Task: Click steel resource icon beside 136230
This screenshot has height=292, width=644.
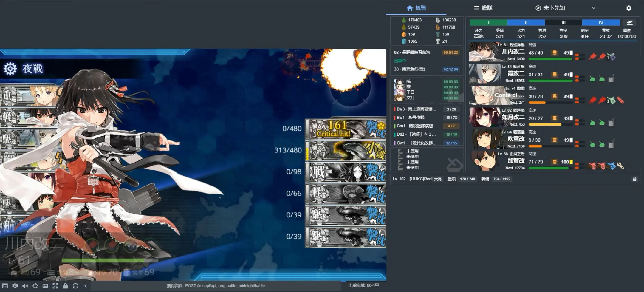Action: click(x=438, y=20)
